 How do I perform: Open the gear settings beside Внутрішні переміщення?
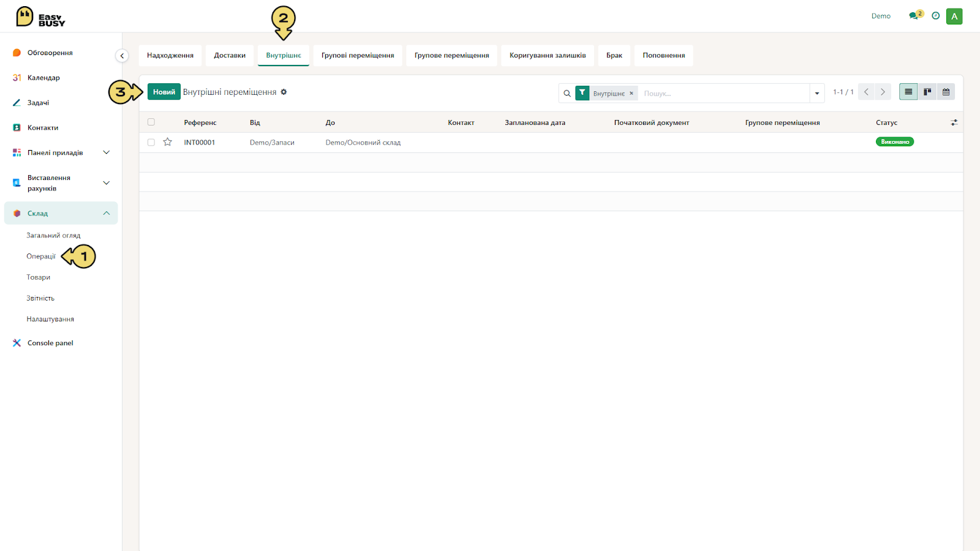click(284, 92)
